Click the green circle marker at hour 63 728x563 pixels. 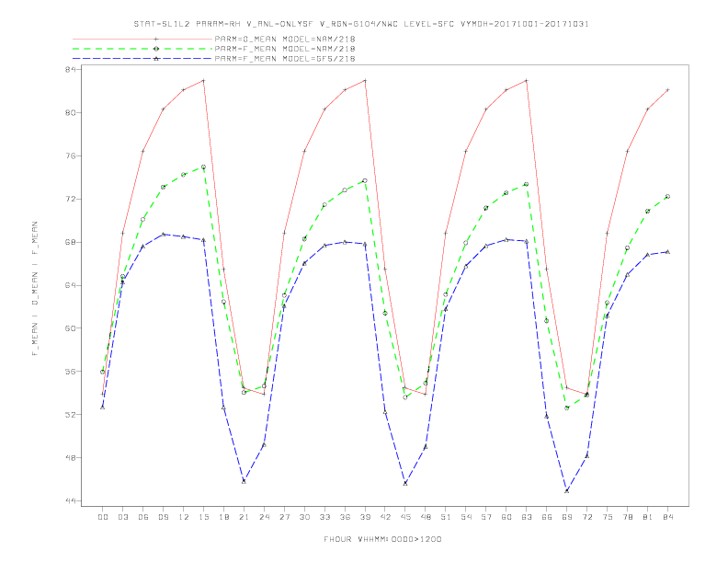(526, 184)
